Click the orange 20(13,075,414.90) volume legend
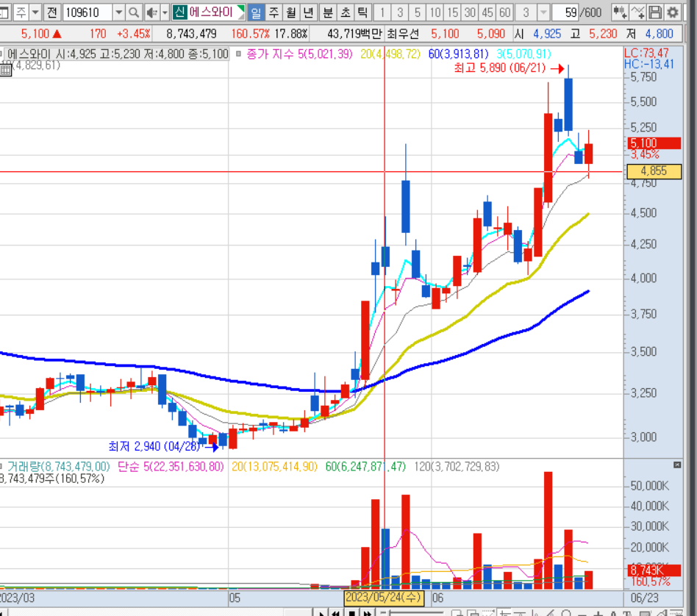The image size is (697, 616). pyautogui.click(x=274, y=467)
